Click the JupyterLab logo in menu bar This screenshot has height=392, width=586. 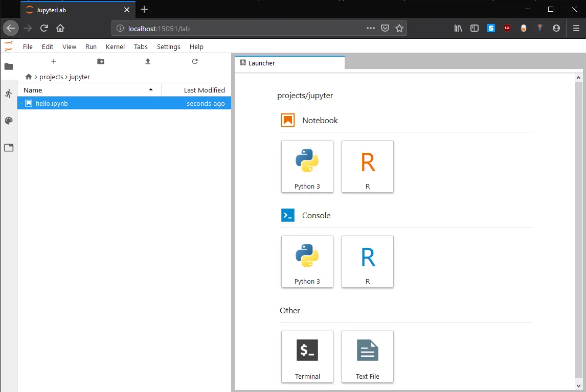[x=9, y=47]
